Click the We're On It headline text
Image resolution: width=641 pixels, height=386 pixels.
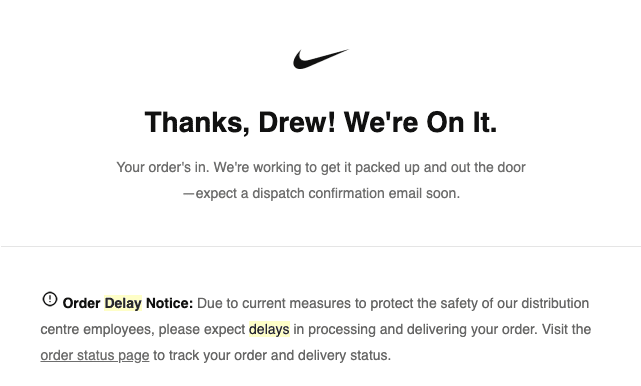point(421,122)
